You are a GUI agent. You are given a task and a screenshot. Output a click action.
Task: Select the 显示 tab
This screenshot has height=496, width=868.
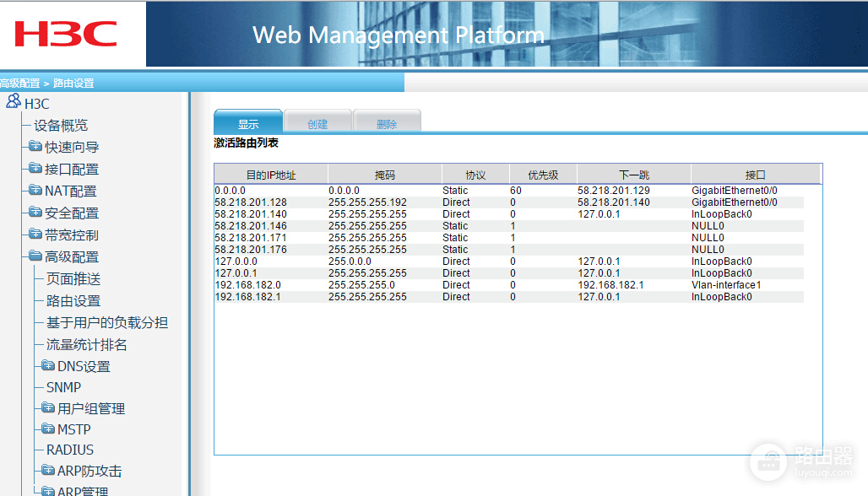point(248,123)
